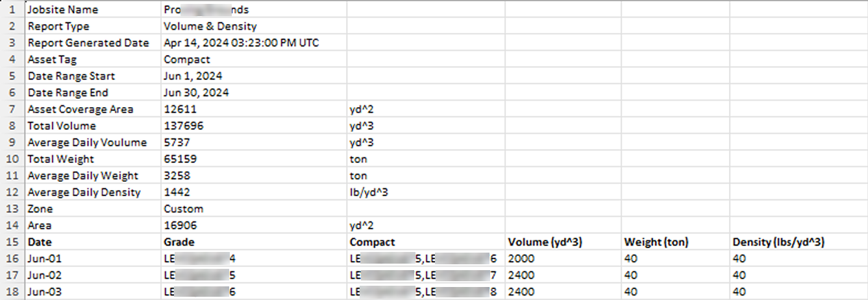Select row 1 header

[x=12, y=10]
